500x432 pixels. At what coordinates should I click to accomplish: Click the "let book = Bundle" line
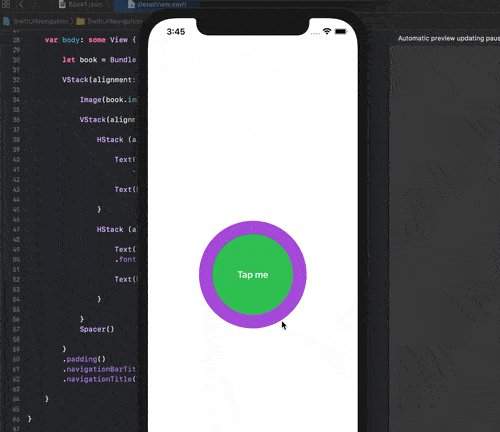tap(99, 60)
